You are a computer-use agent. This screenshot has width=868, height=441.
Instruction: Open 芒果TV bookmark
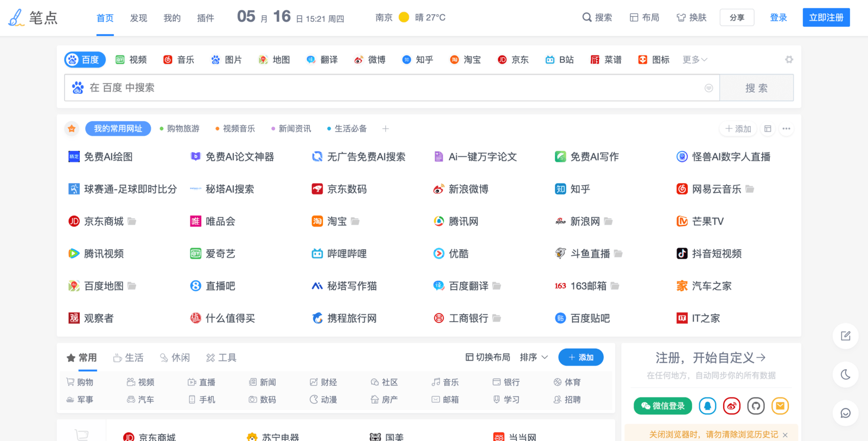[x=700, y=221]
